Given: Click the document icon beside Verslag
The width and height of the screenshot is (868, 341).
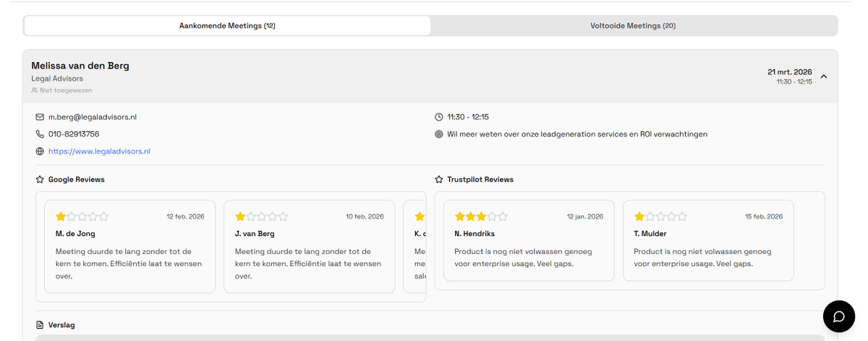Looking at the screenshot, I should (40, 325).
